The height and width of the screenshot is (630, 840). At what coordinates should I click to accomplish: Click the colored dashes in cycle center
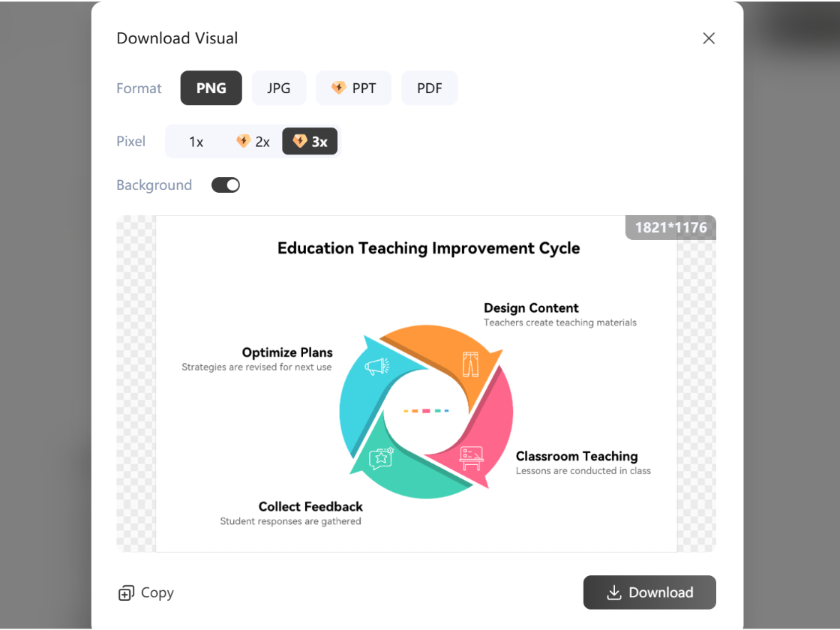point(426,411)
